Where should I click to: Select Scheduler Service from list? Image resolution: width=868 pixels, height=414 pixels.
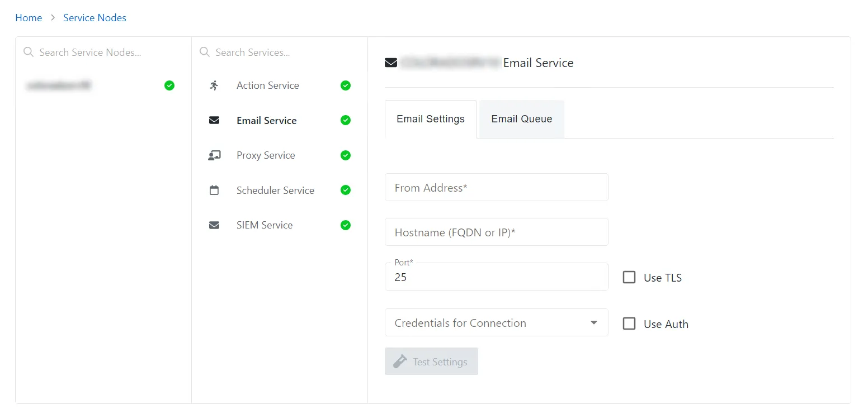point(280,190)
